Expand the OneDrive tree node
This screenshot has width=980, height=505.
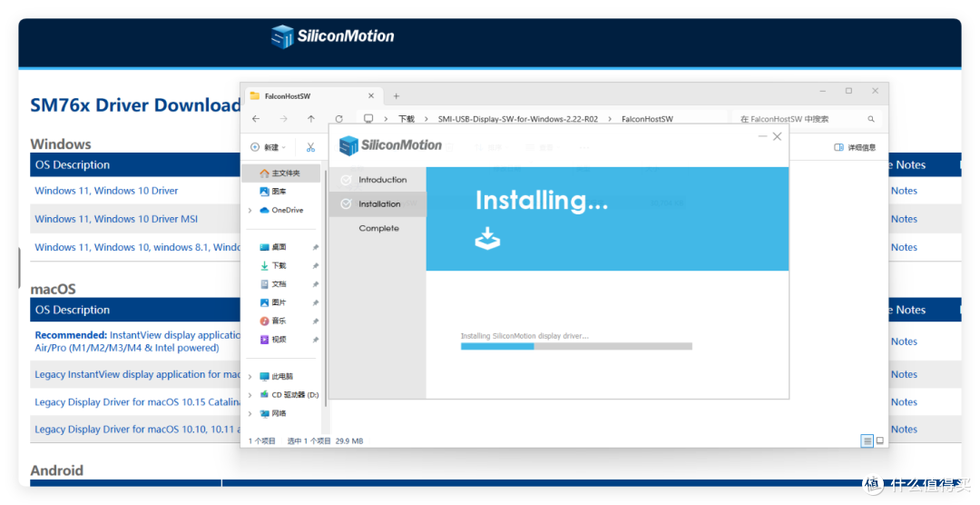coord(250,210)
